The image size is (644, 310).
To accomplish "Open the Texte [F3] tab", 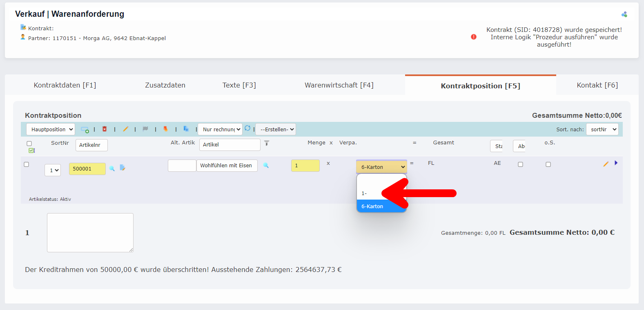I will 239,85.
